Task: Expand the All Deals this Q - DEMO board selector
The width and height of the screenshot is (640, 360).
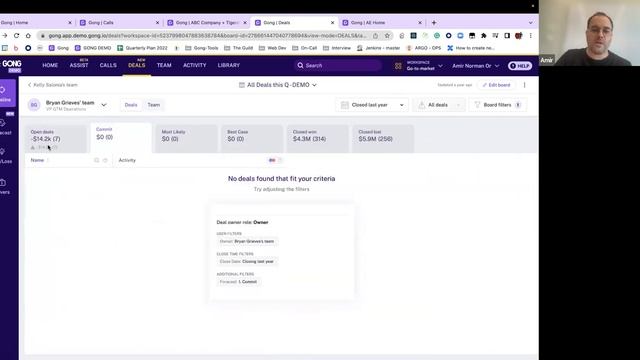Action: 278,85
